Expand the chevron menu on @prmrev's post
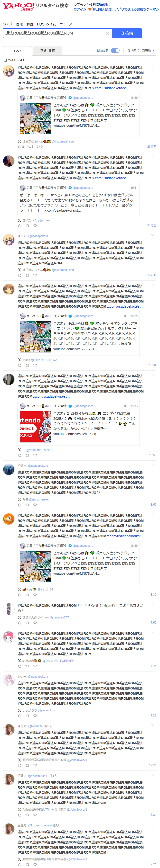Image resolution: width=160 pixels, height=868 pixels. 153,156
